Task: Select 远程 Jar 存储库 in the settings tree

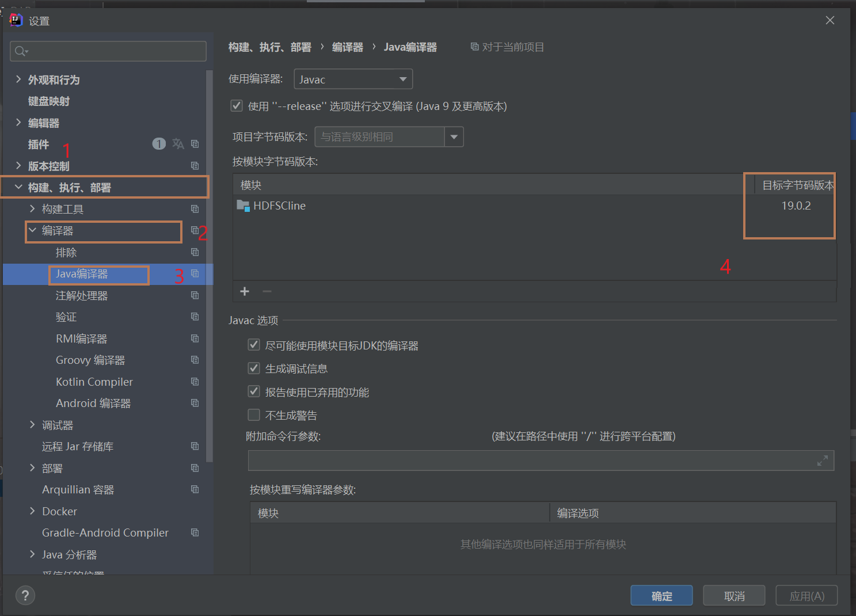Action: point(78,446)
